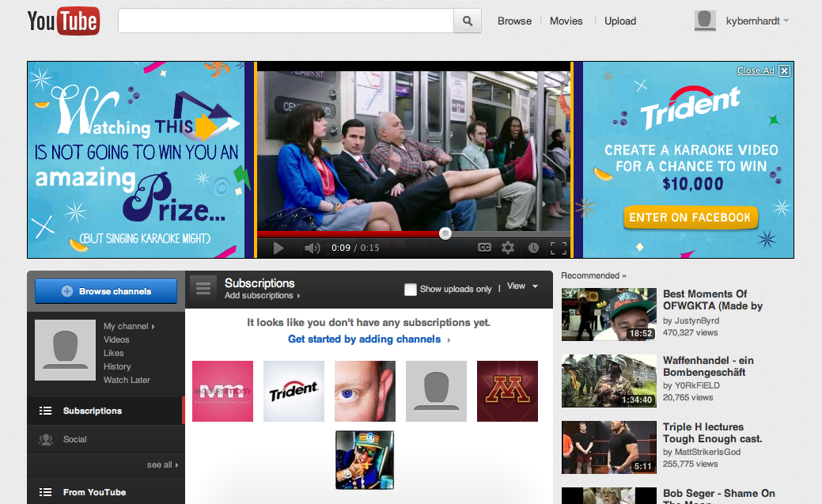Image resolution: width=822 pixels, height=504 pixels.
Task: Open the kybernhardt profile avatar
Action: tap(705, 21)
